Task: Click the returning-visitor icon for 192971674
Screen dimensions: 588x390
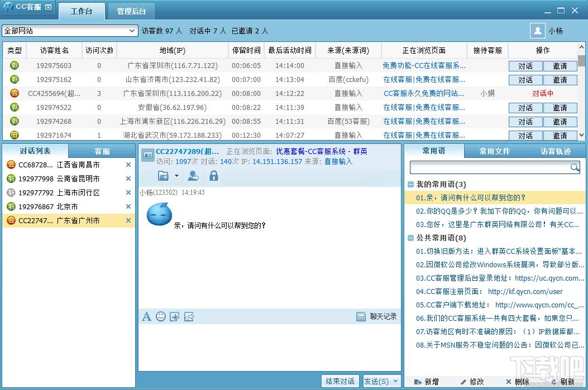Action: pos(15,135)
